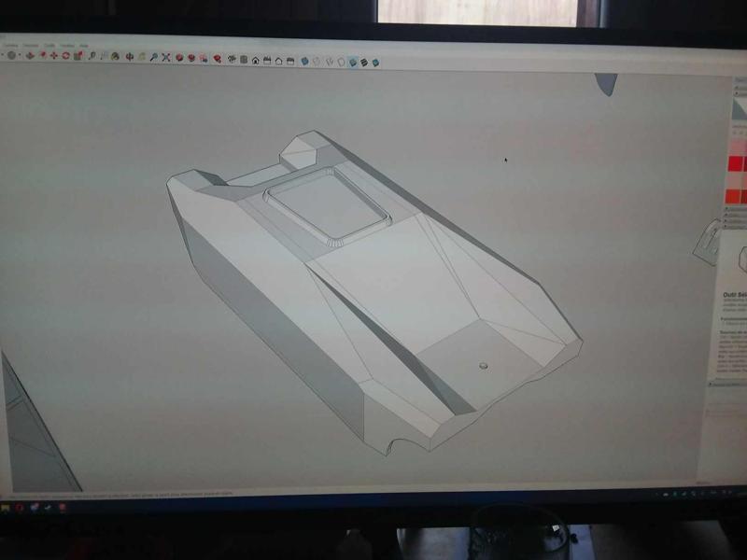Open the red circle taskbar app
747x560 pixels.
click(x=20, y=508)
